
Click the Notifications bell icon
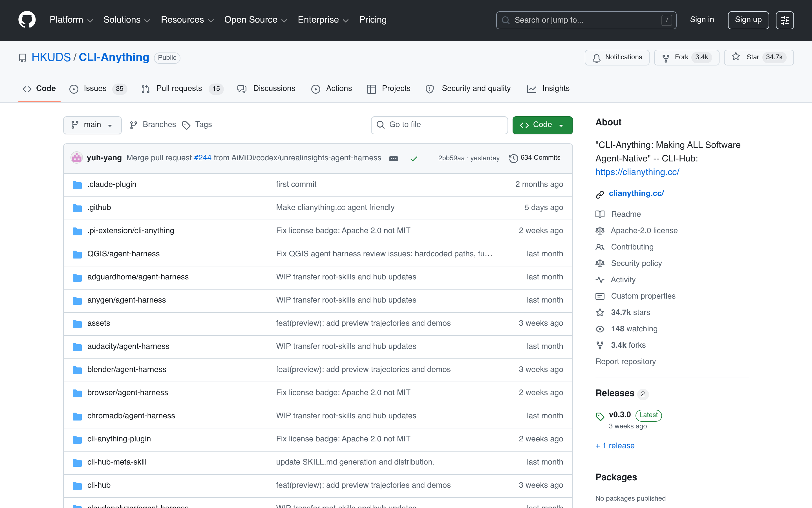coord(596,58)
